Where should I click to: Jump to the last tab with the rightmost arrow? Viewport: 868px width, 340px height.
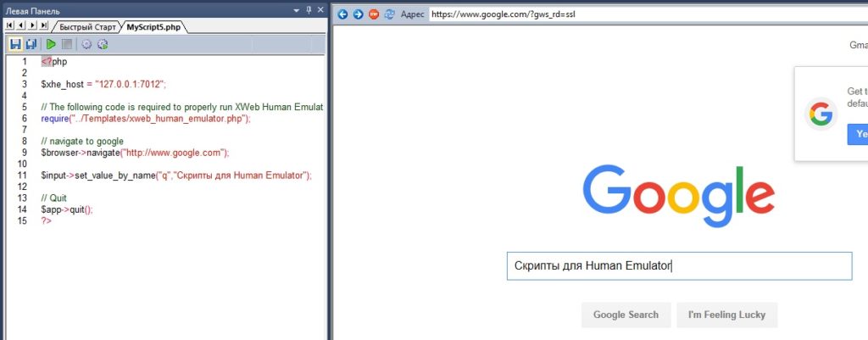click(44, 25)
